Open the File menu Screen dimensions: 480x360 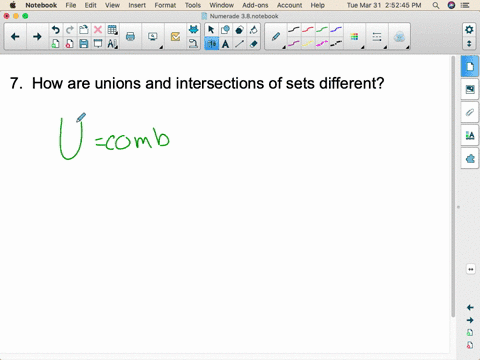coord(71,5)
